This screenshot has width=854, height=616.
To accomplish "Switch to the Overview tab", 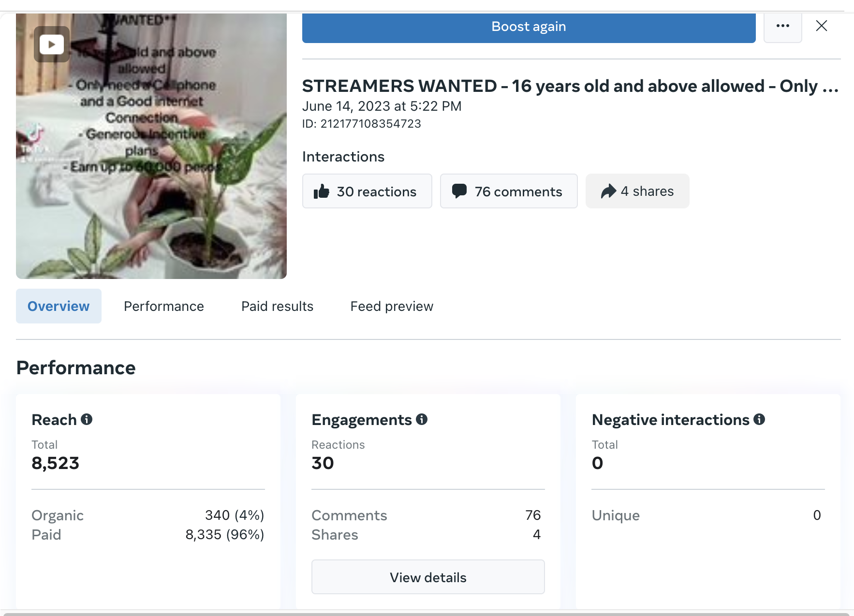I will point(59,306).
